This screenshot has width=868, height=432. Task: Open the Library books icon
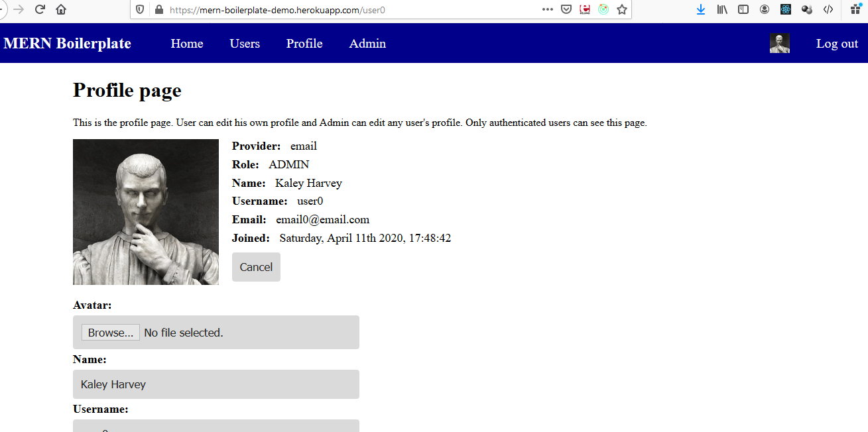(722, 9)
